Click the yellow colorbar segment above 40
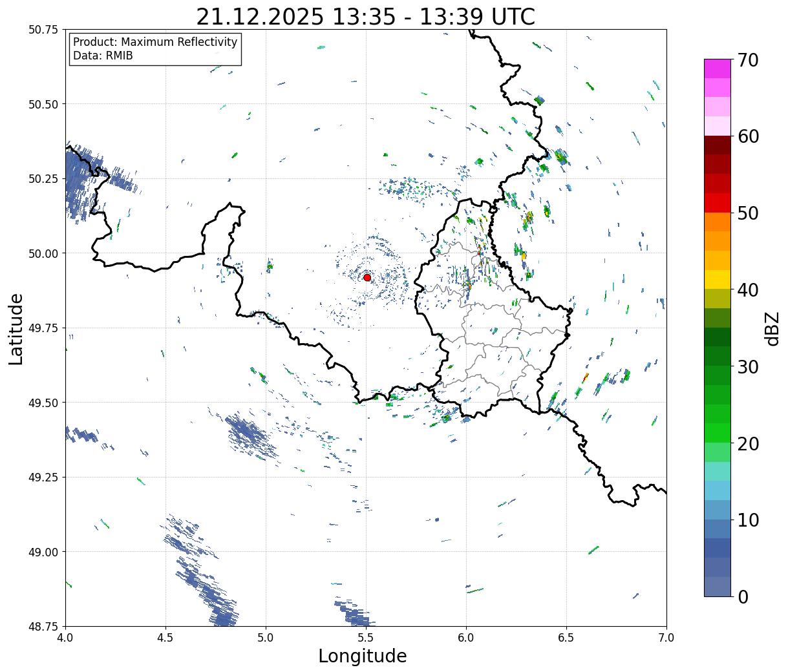 click(717, 279)
